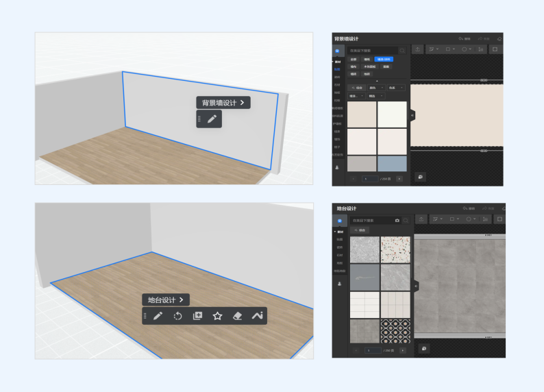Click the star favorite icon in floor toolbar
The image size is (544, 392).
217,316
